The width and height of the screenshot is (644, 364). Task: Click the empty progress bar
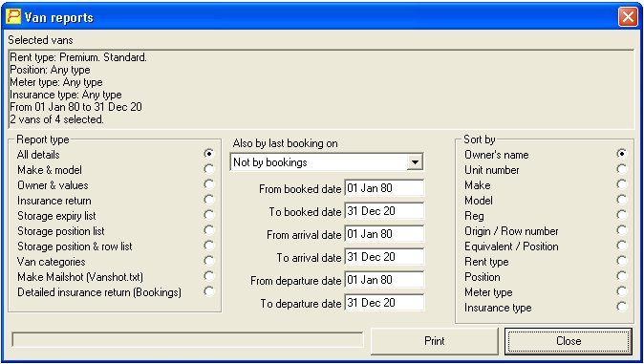pyautogui.click(x=187, y=340)
